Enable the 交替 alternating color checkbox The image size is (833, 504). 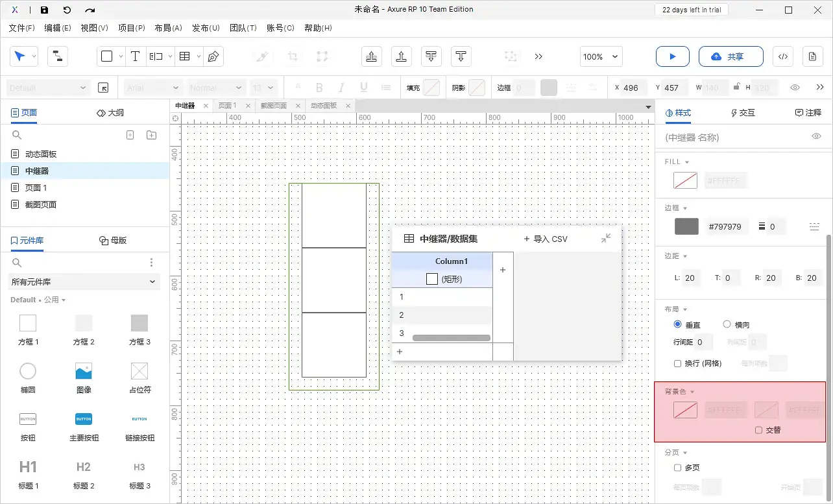[x=758, y=430]
